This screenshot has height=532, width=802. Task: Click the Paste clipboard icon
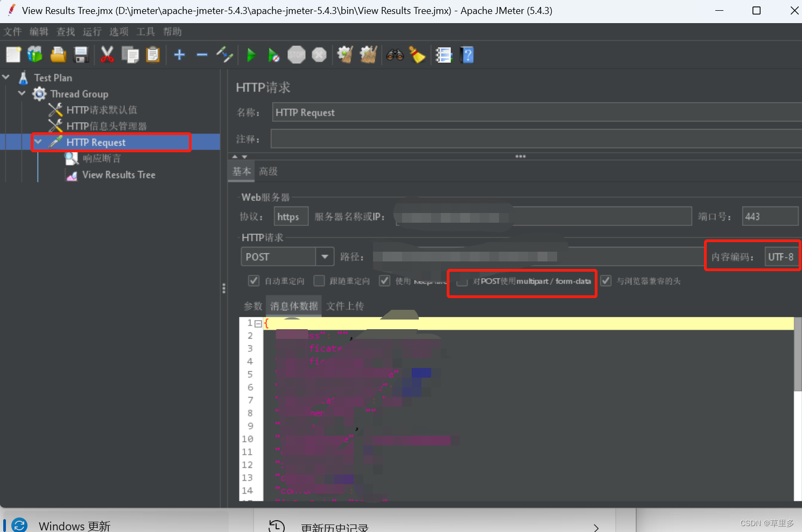tap(153, 54)
